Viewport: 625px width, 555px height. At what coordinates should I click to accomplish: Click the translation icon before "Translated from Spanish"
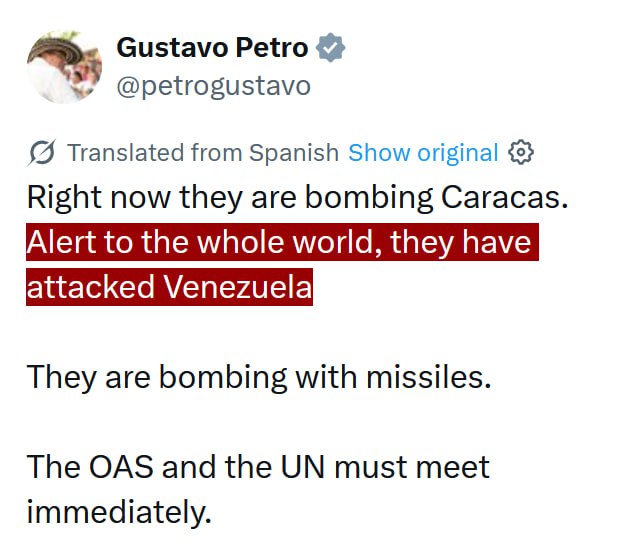coord(42,153)
